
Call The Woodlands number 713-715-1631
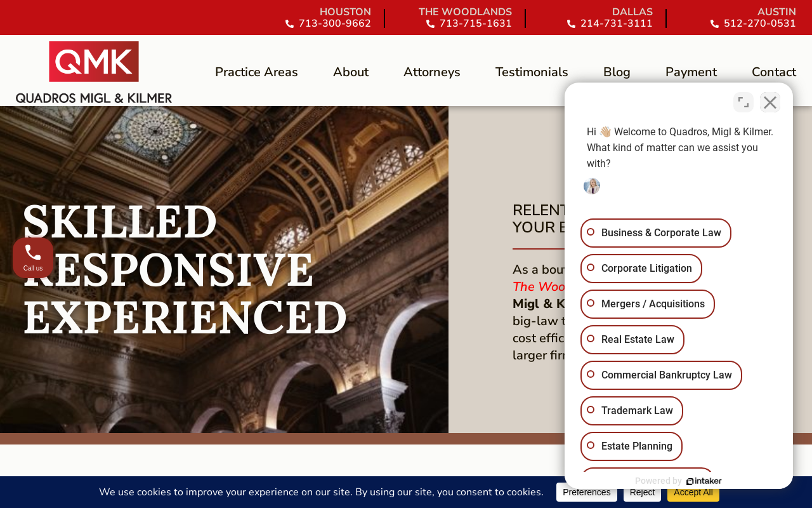coord(476,24)
